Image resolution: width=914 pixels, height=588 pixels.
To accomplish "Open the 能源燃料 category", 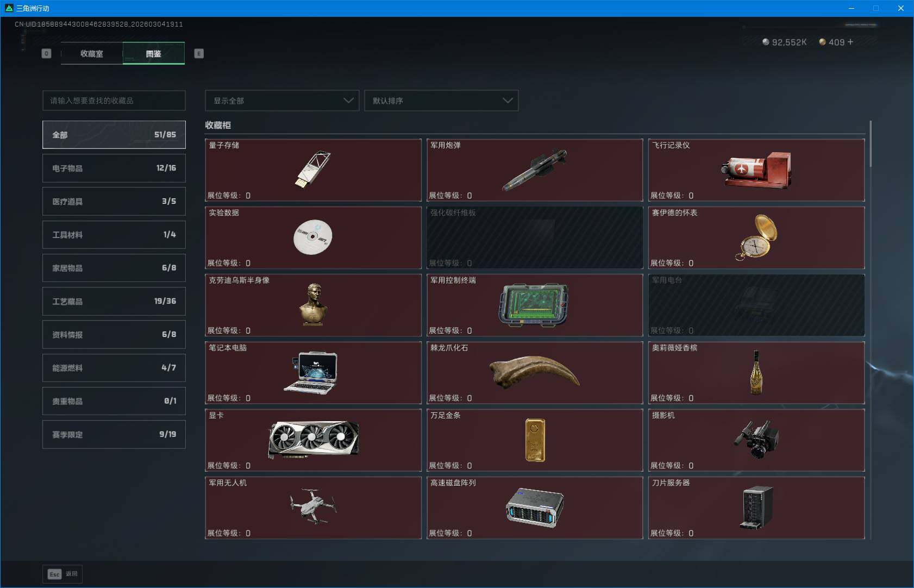I will pyautogui.click(x=114, y=368).
